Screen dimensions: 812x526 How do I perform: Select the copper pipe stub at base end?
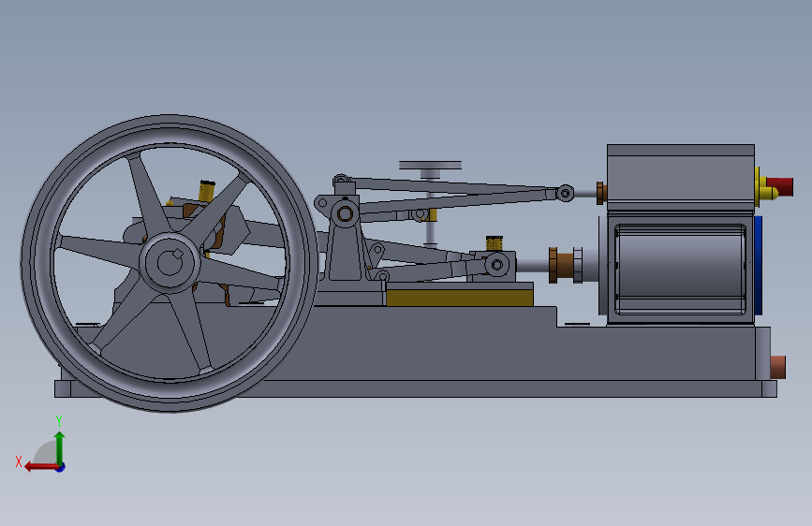778,367
